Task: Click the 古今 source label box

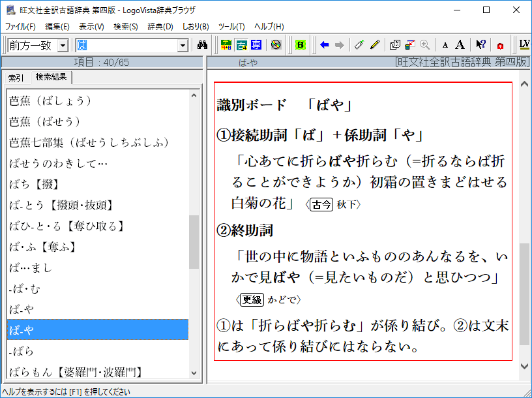Action: (x=321, y=204)
